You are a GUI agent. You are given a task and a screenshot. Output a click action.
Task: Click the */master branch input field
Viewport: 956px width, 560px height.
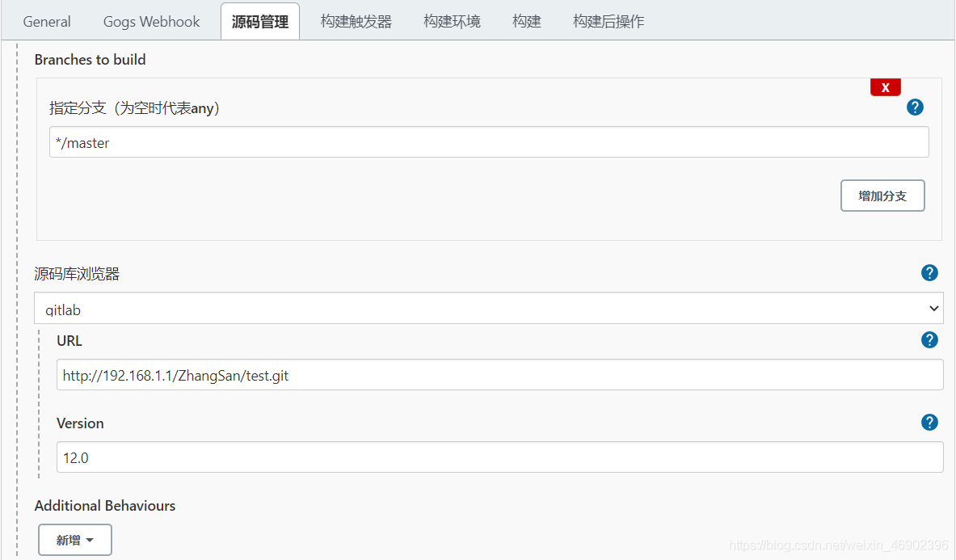pyautogui.click(x=488, y=142)
